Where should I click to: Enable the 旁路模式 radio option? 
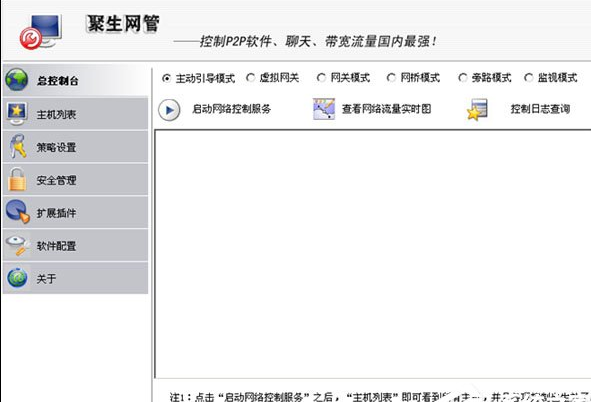462,78
